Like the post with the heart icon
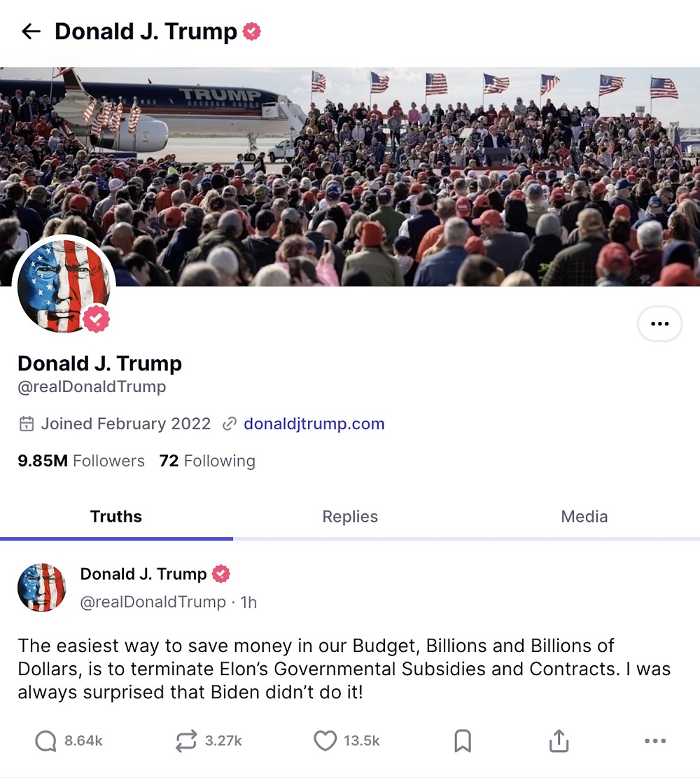This screenshot has height=778, width=700. [325, 741]
